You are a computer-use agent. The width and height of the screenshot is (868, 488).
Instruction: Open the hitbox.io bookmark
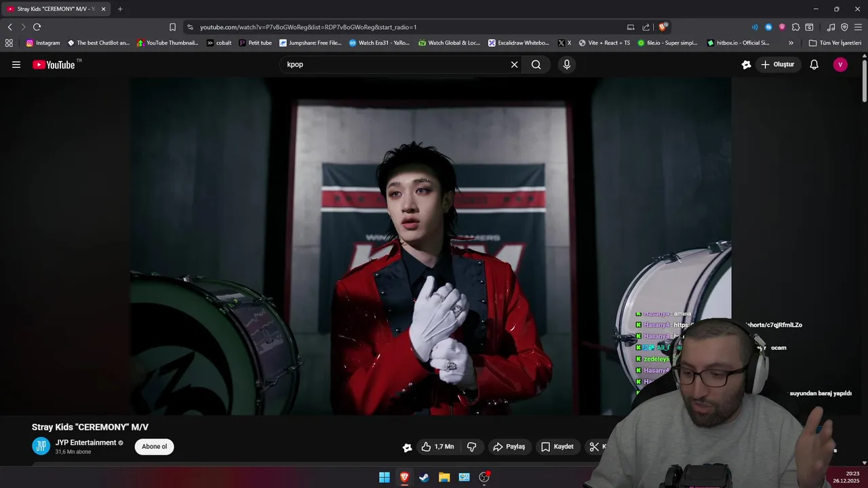tap(738, 43)
